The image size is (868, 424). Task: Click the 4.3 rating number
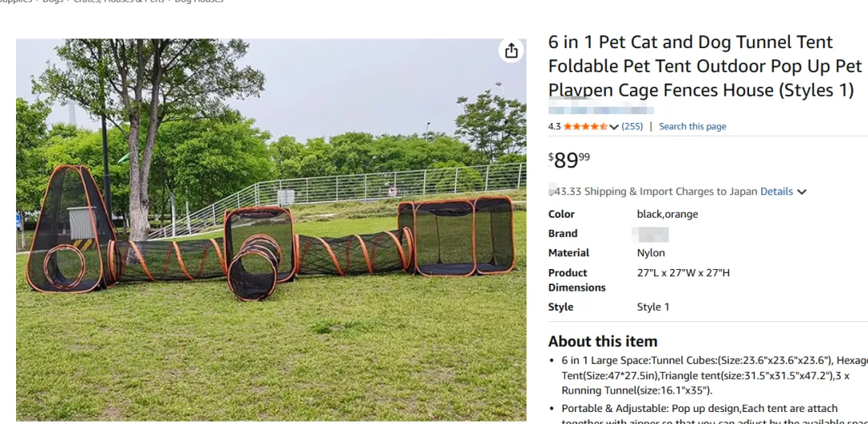point(555,127)
